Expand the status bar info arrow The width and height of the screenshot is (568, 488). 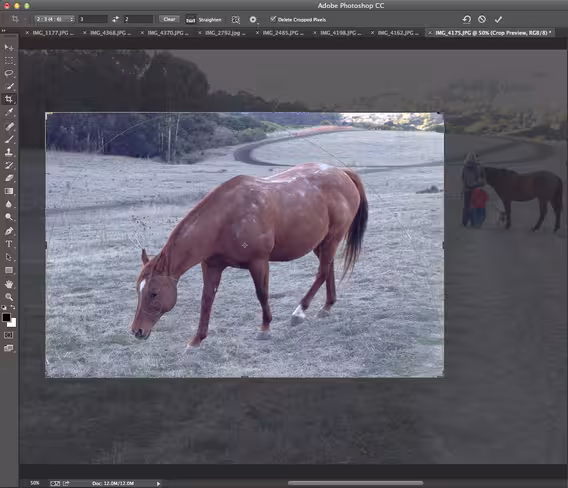coord(158,483)
